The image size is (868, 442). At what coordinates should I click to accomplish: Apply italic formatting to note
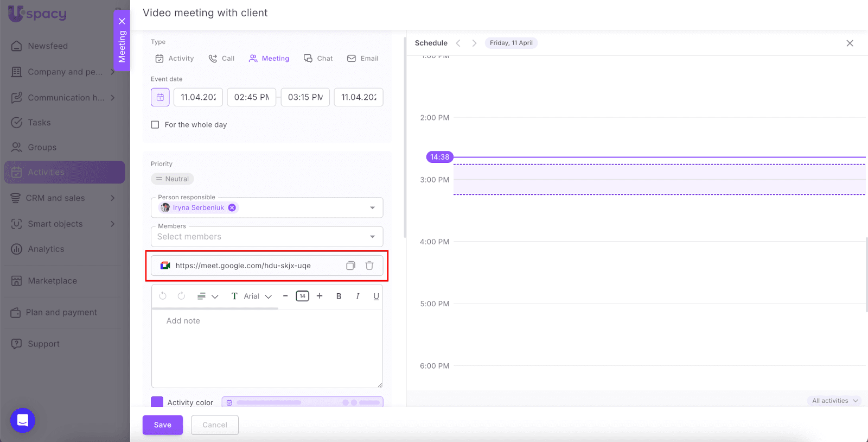pyautogui.click(x=358, y=296)
